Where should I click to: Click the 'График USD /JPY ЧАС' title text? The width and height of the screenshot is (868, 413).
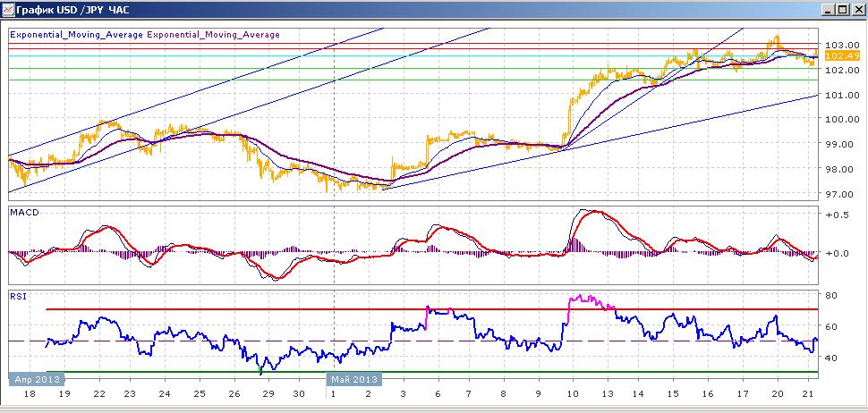pos(72,10)
